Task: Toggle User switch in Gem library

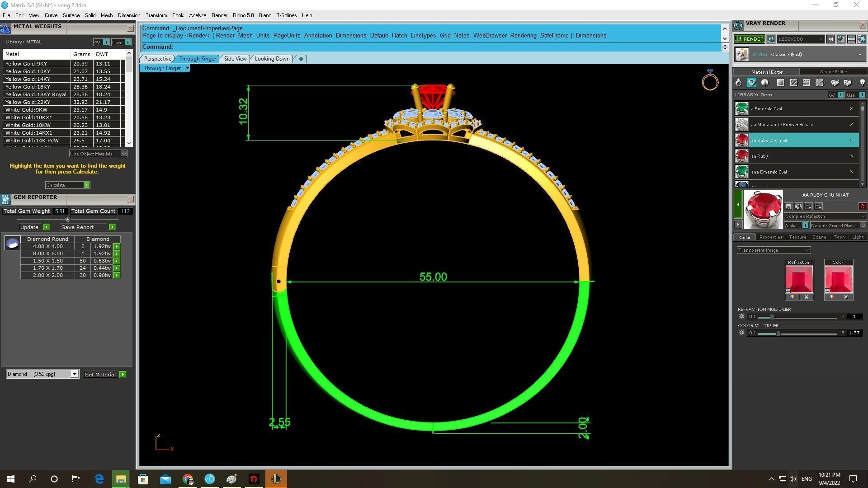Action: tap(856, 95)
